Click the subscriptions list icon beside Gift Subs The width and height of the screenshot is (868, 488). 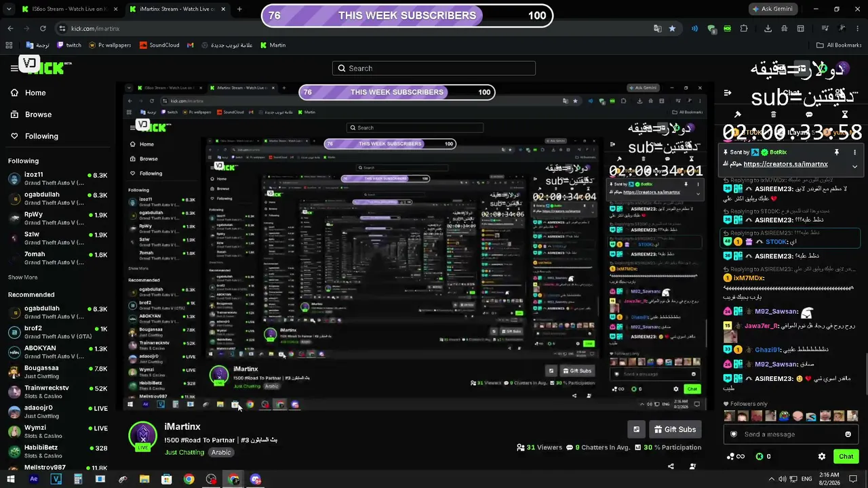tap(636, 429)
